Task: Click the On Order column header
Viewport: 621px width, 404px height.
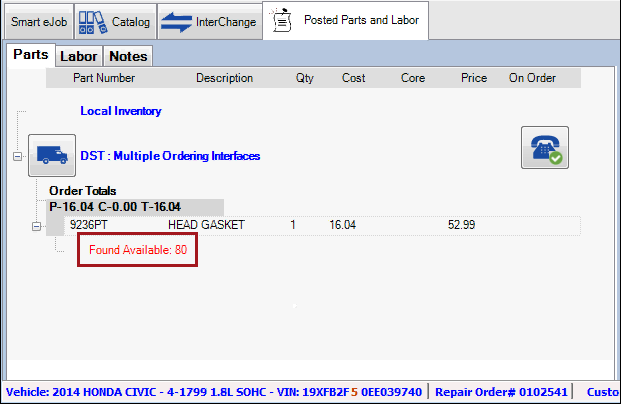Action: [532, 78]
